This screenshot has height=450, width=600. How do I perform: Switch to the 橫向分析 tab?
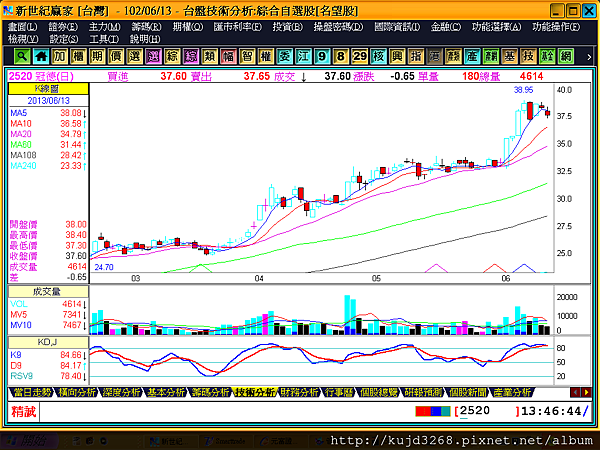[x=77, y=392]
